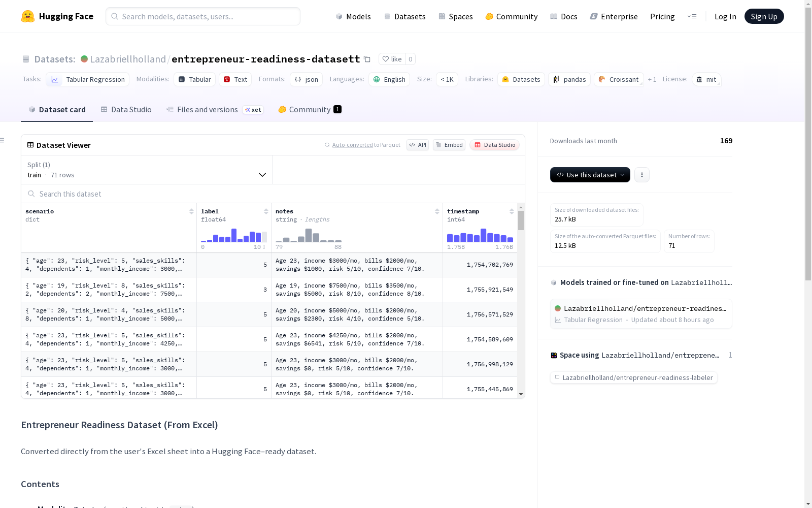Select the json format tag

[307, 79]
